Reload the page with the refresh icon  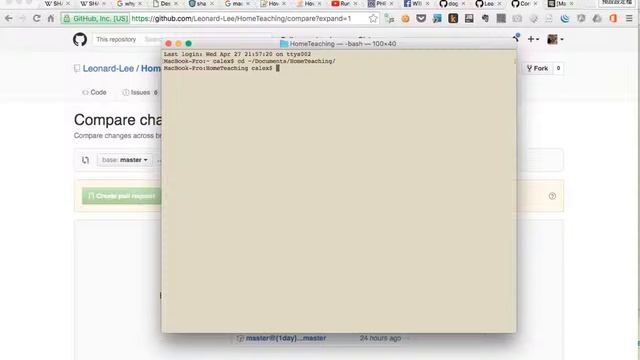(37, 18)
